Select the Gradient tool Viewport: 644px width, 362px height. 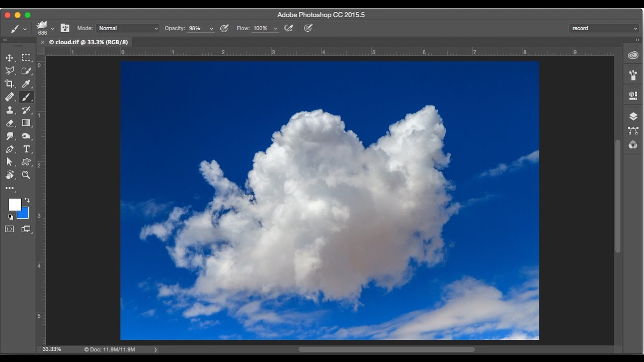tap(26, 123)
